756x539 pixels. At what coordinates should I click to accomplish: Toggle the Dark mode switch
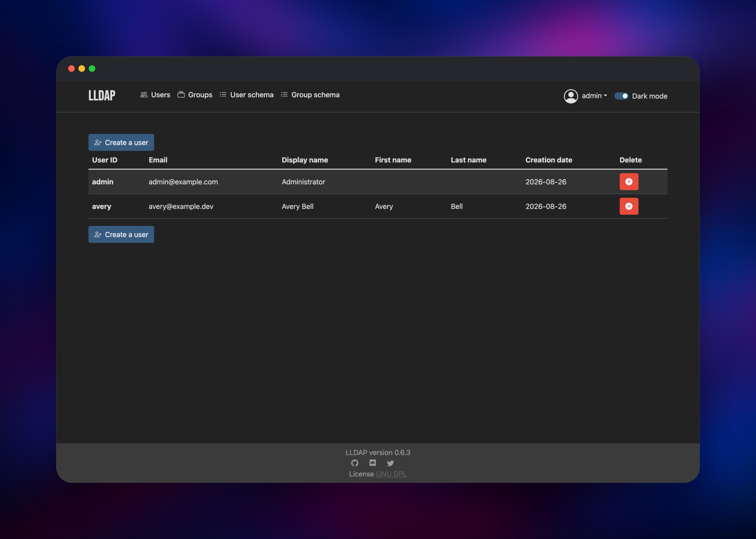click(x=621, y=96)
